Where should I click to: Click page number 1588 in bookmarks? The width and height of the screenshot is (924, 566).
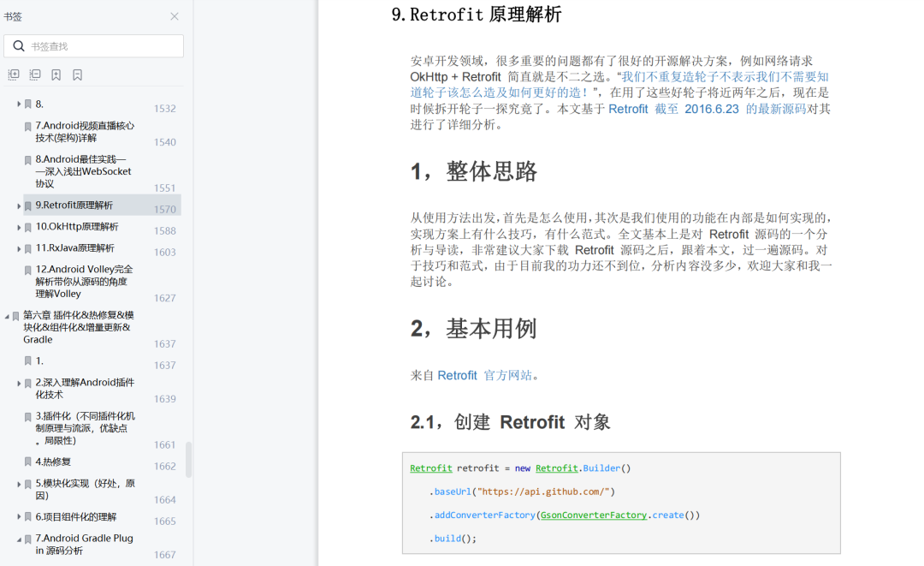tap(165, 230)
